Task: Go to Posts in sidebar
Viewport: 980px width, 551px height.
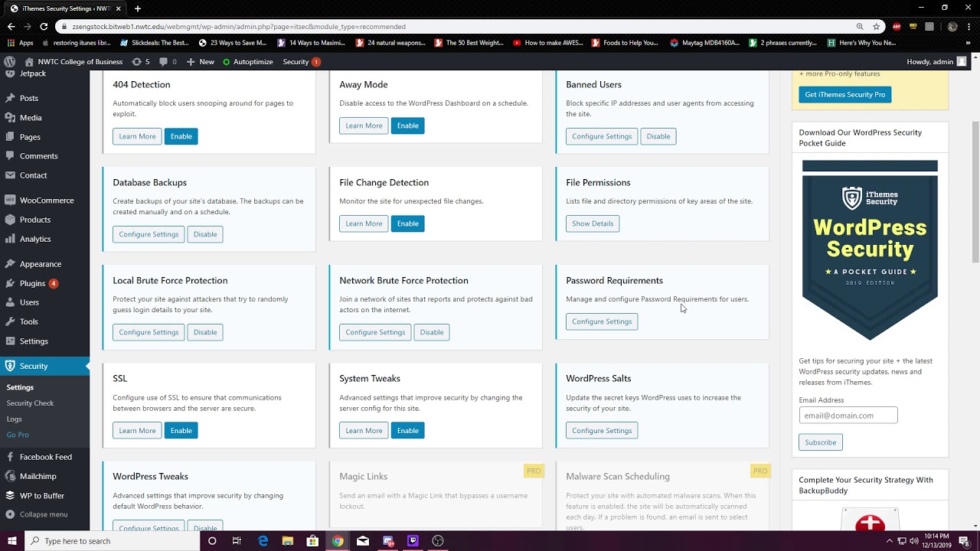Action: pos(29,98)
